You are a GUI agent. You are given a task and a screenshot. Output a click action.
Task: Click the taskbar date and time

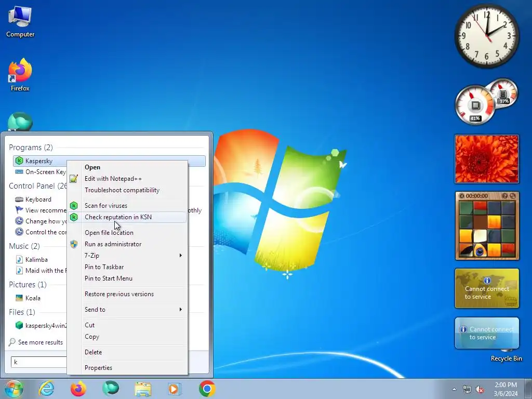pyautogui.click(x=506, y=389)
